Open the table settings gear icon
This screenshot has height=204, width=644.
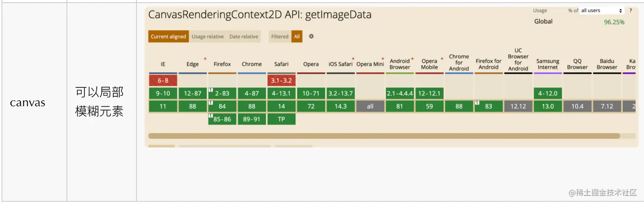311,37
